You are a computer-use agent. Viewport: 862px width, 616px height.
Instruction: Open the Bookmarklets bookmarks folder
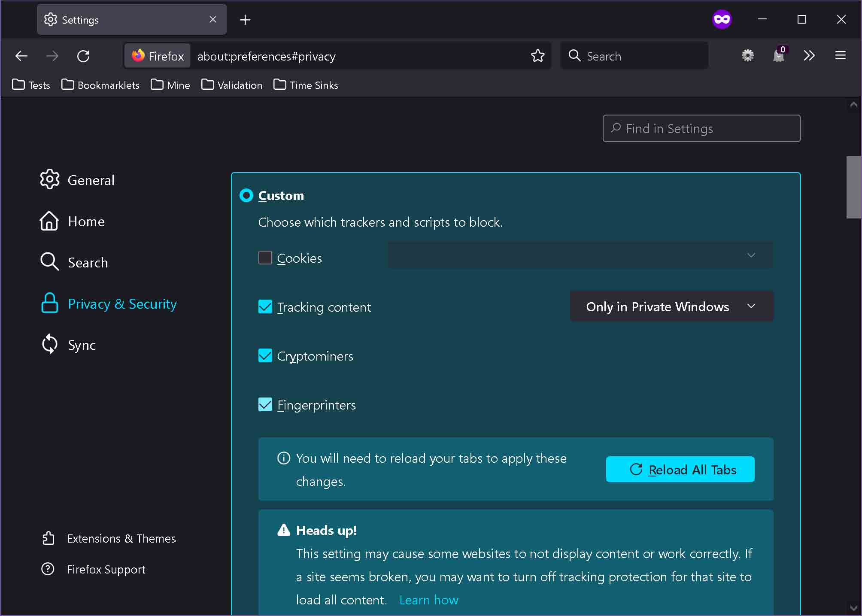[100, 85]
